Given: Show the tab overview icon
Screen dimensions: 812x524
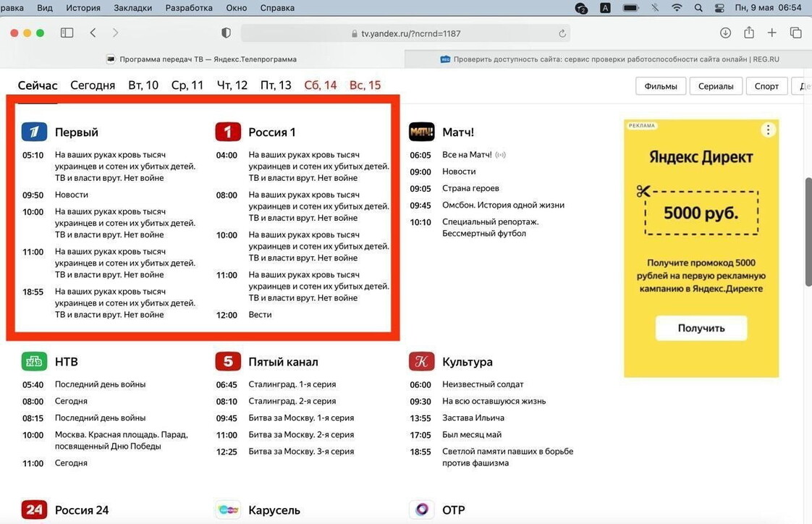Looking at the screenshot, I should coord(796,33).
